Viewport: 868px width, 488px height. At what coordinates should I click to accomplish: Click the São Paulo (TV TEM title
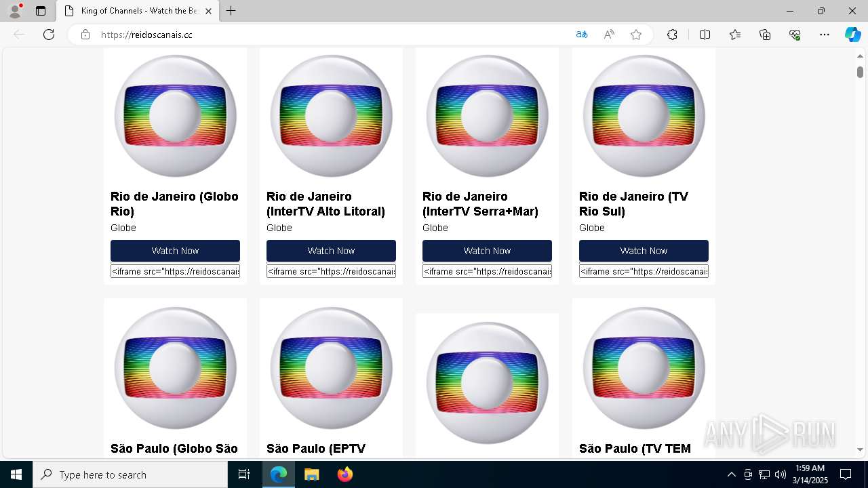point(635,449)
